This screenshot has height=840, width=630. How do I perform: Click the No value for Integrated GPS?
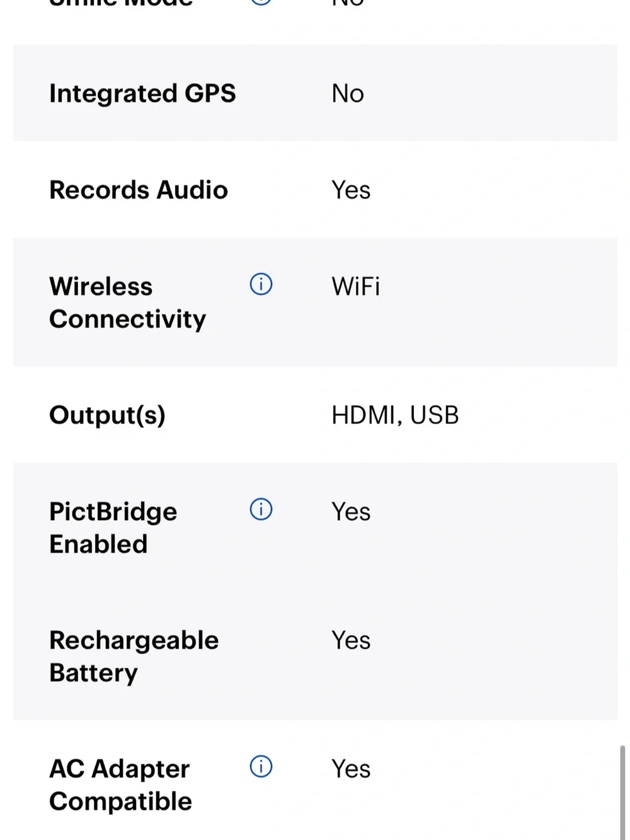click(x=348, y=93)
